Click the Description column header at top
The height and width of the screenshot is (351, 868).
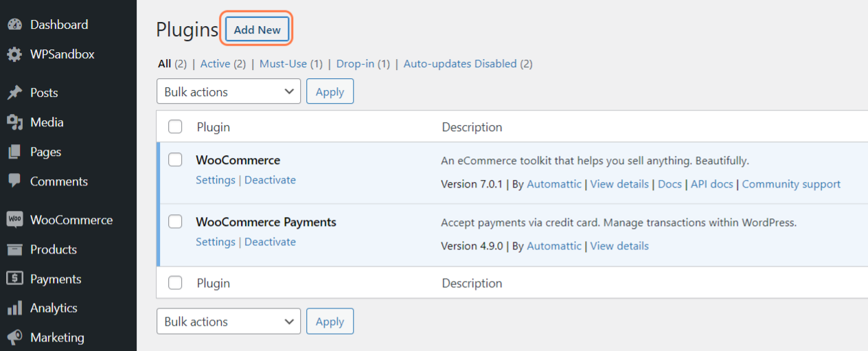pyautogui.click(x=472, y=127)
